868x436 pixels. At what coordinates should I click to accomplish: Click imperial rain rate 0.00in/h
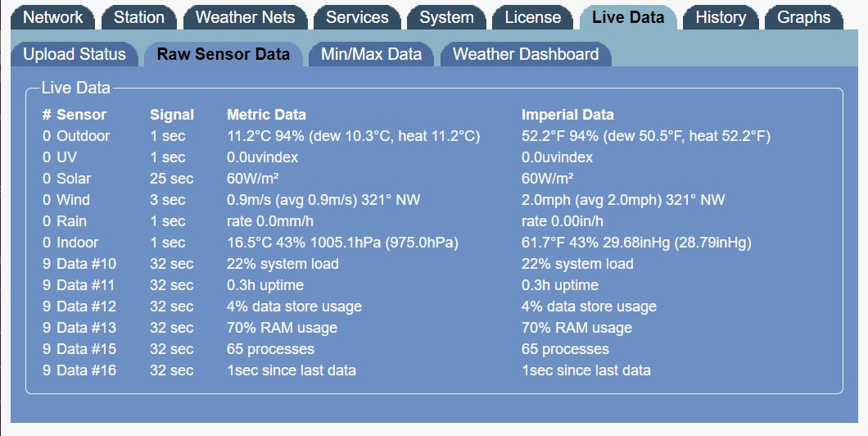(x=563, y=221)
